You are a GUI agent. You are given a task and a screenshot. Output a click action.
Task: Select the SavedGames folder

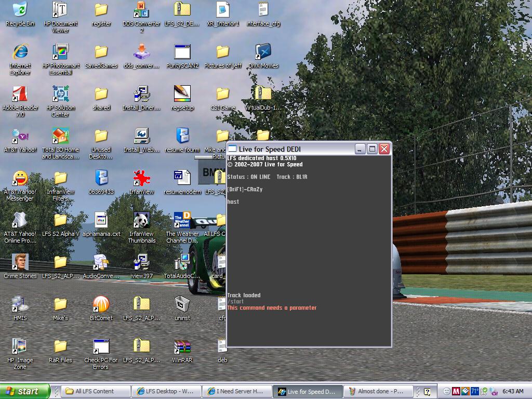(x=101, y=51)
